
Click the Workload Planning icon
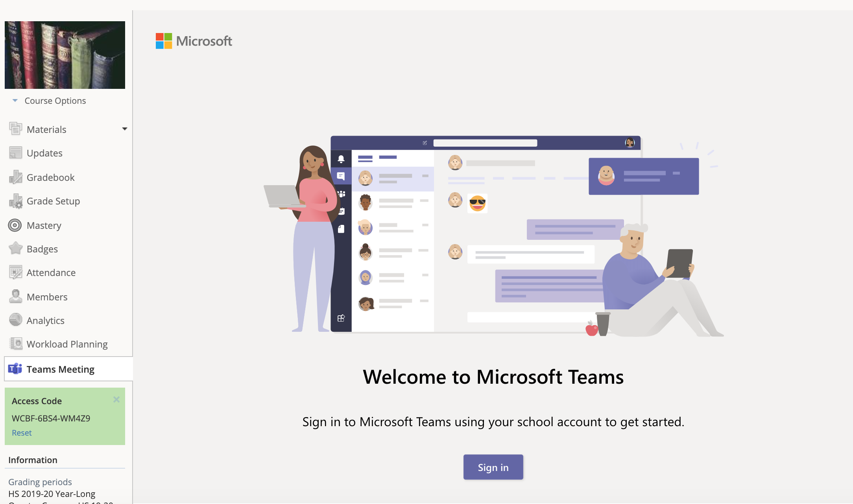pyautogui.click(x=15, y=344)
